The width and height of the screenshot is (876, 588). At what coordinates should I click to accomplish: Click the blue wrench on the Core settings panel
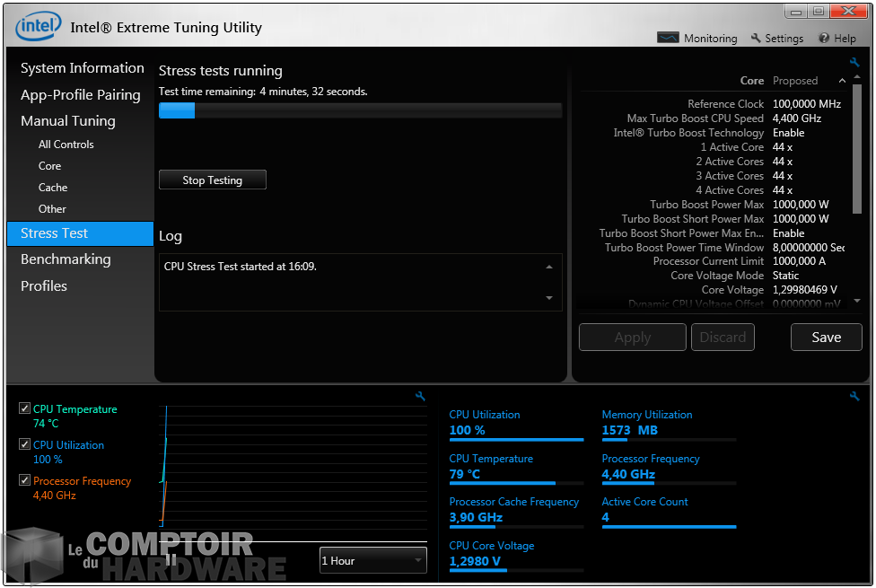(854, 62)
